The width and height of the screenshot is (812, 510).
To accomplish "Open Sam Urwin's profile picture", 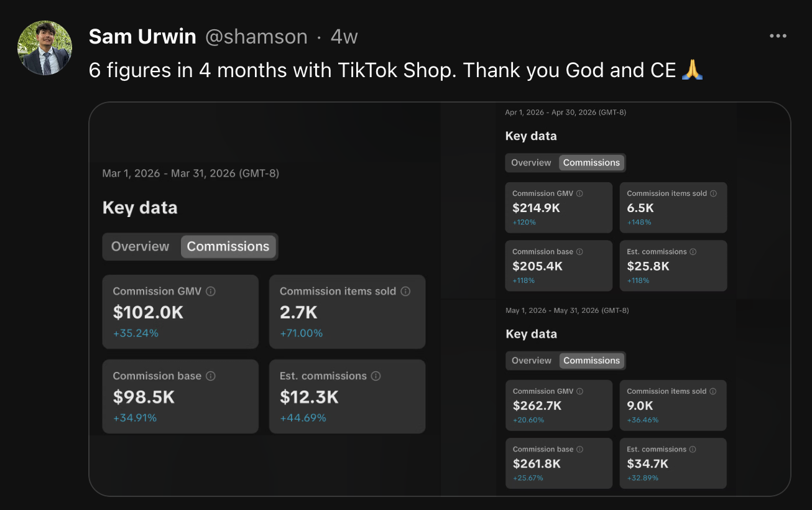I will (x=45, y=48).
